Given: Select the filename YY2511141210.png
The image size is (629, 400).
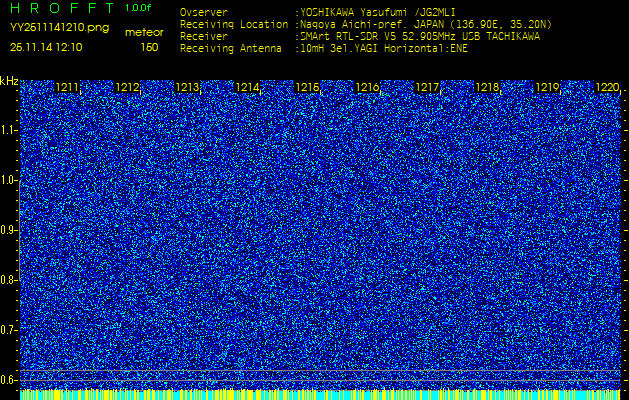Looking at the screenshot, I should [59, 28].
